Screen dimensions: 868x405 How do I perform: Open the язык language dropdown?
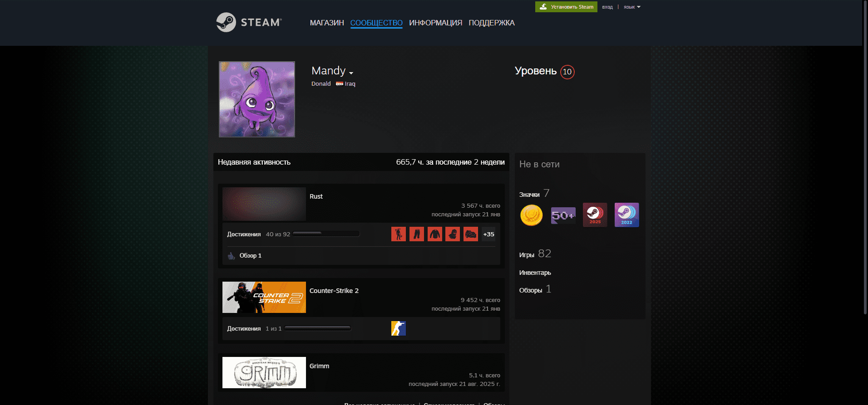click(x=632, y=7)
